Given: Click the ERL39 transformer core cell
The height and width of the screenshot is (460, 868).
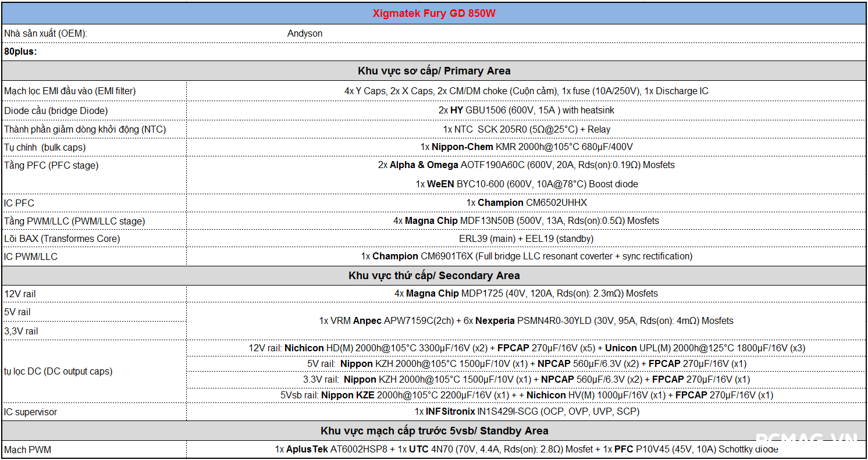Looking at the screenshot, I should [526, 238].
